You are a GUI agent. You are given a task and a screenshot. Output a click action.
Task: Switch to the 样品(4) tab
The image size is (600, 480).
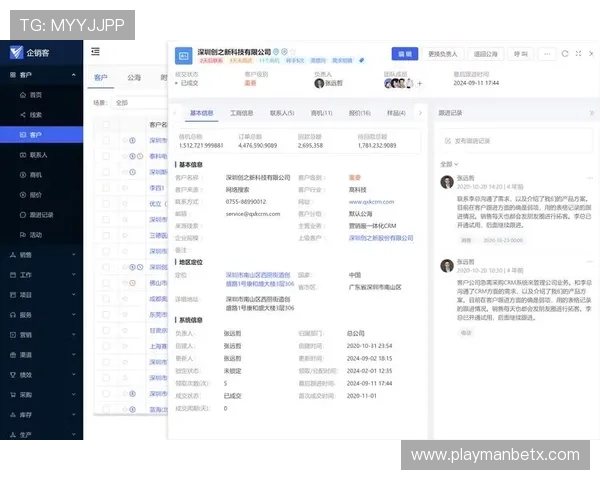(396, 113)
